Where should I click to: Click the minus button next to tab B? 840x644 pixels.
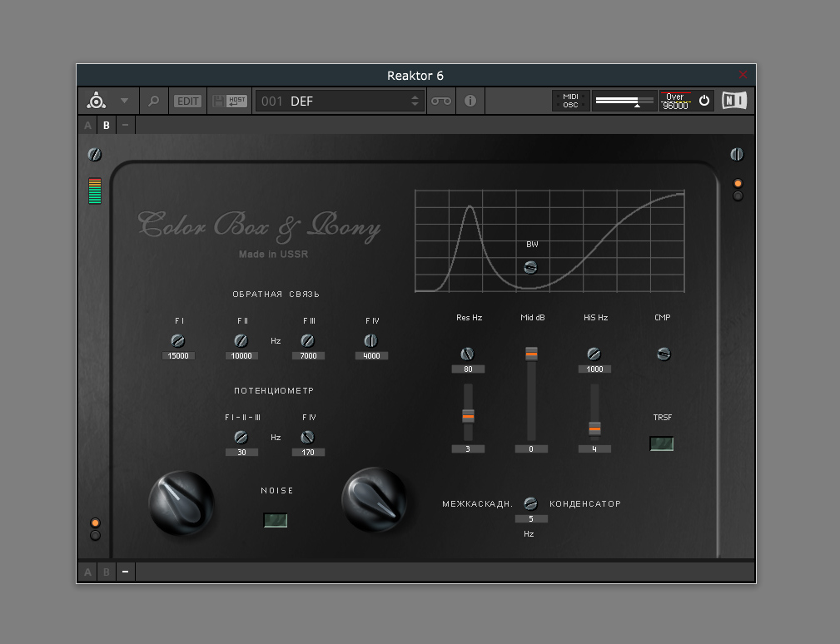coord(125,126)
